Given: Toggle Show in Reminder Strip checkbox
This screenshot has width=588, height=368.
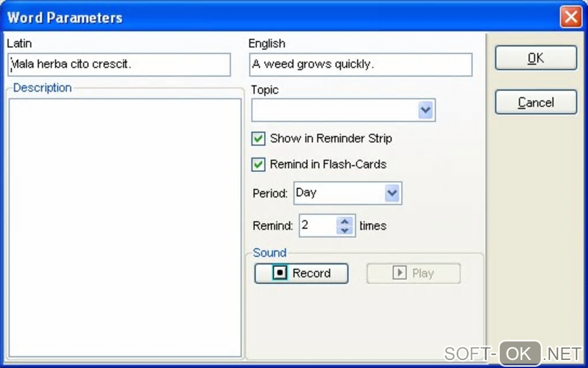Looking at the screenshot, I should pos(258,139).
